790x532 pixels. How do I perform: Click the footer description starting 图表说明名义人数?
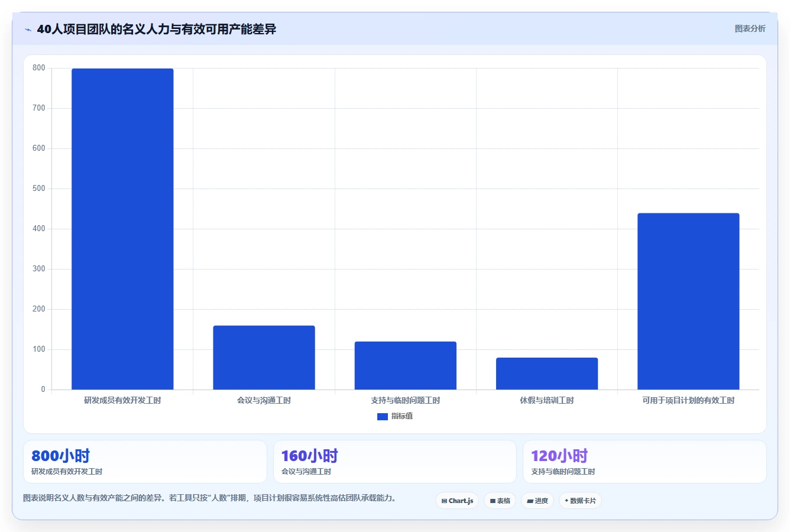(x=209, y=498)
